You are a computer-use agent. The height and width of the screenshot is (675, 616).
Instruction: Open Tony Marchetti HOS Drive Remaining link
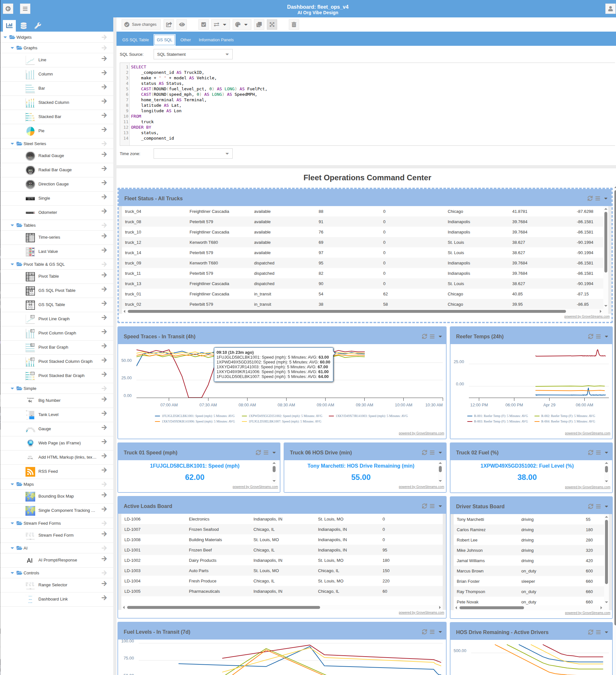point(361,466)
